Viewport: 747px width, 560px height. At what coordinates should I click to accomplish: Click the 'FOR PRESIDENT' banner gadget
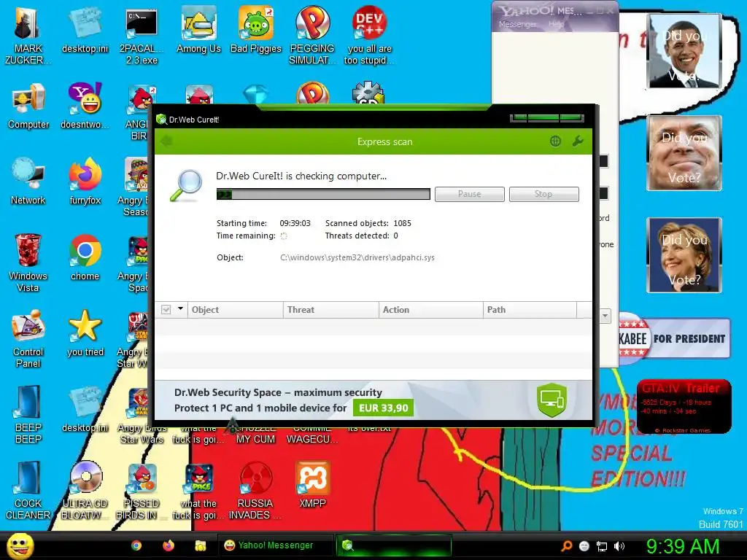[674, 338]
